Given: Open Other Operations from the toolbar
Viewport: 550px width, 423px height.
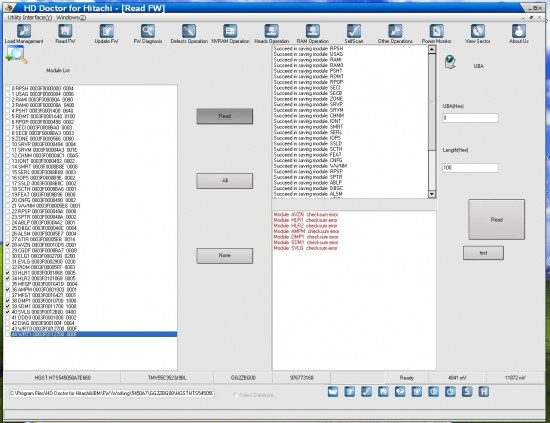Looking at the screenshot, I should 395,34.
